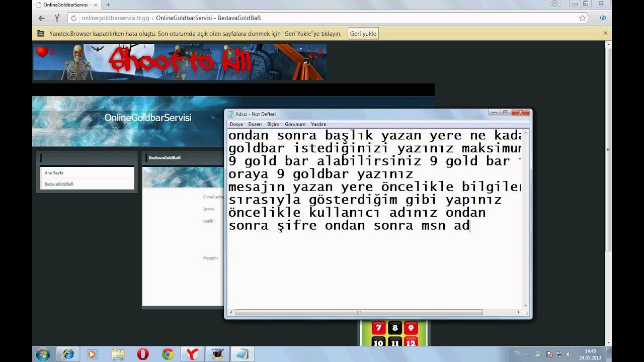Click the Başlık: form label

pos(209,221)
